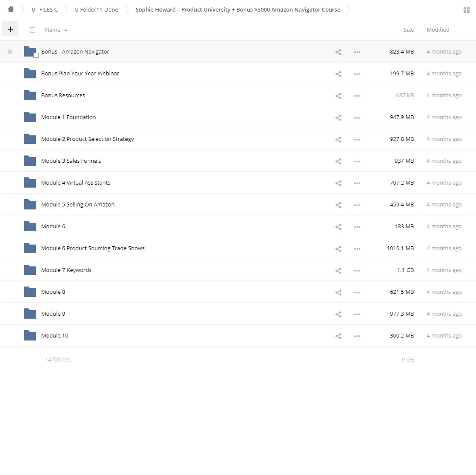
Task: Open more actions for Module 1 Foundation
Action: point(357,118)
